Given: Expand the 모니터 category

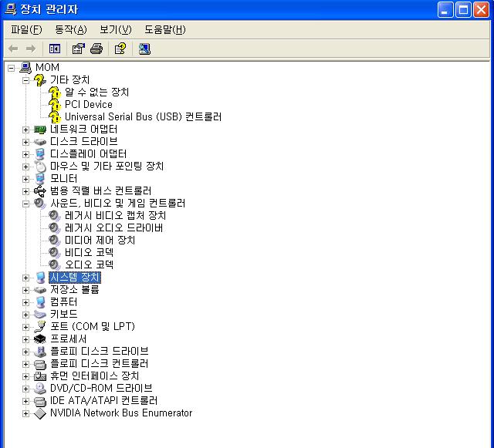Looking at the screenshot, I should (x=25, y=179).
